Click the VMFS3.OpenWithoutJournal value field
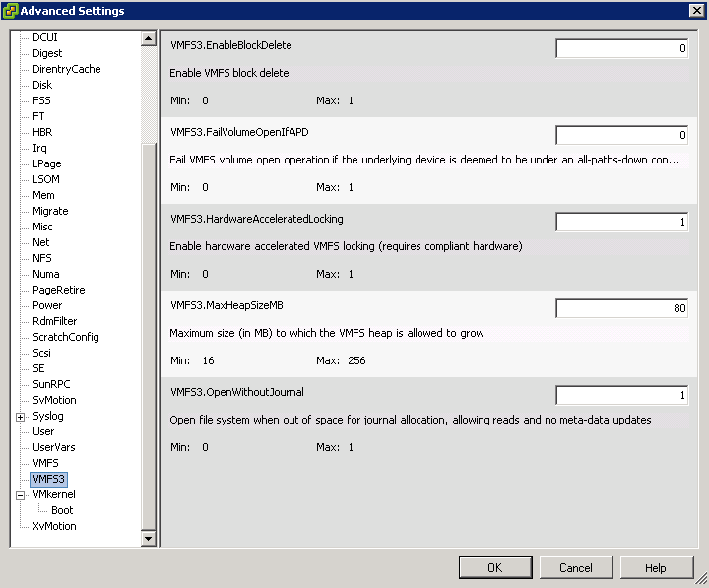The height and width of the screenshot is (588, 709). (x=621, y=395)
